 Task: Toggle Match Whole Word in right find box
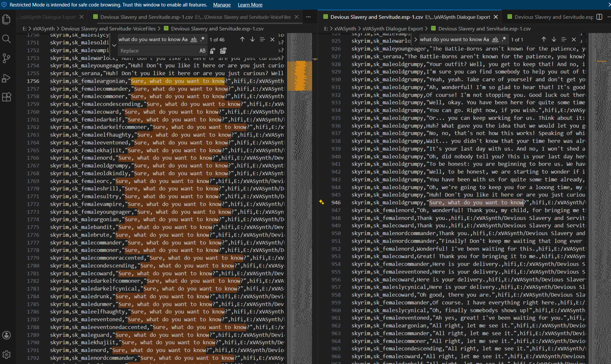[x=495, y=39]
